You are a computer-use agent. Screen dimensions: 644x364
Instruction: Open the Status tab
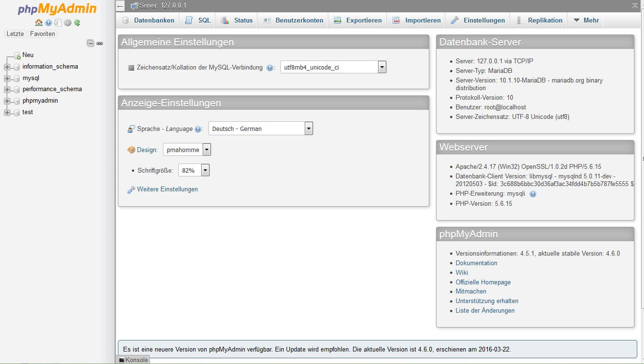[x=237, y=20]
